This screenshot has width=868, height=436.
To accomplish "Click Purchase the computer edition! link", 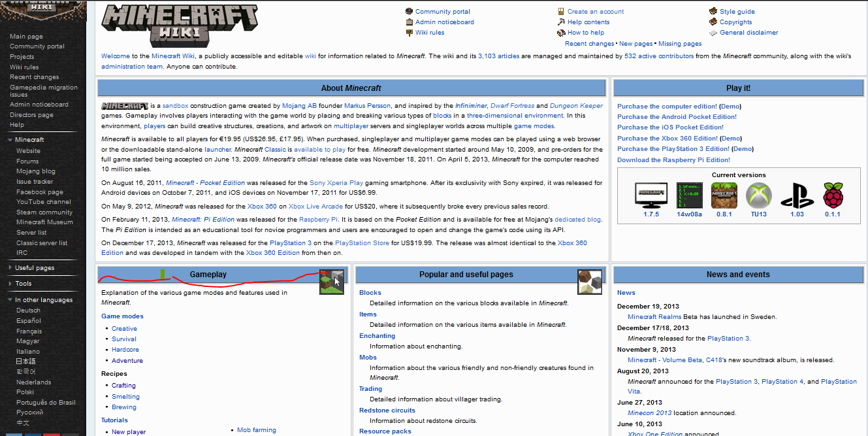I will pos(667,107).
